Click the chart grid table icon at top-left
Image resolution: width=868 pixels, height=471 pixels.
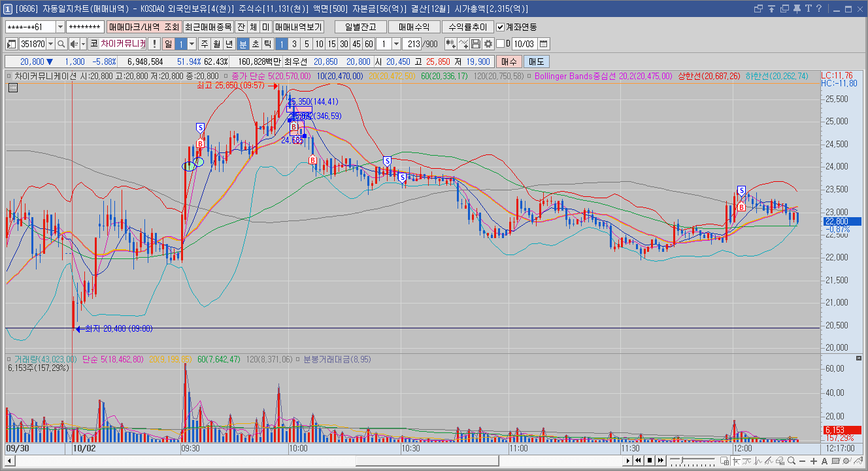click(x=12, y=87)
